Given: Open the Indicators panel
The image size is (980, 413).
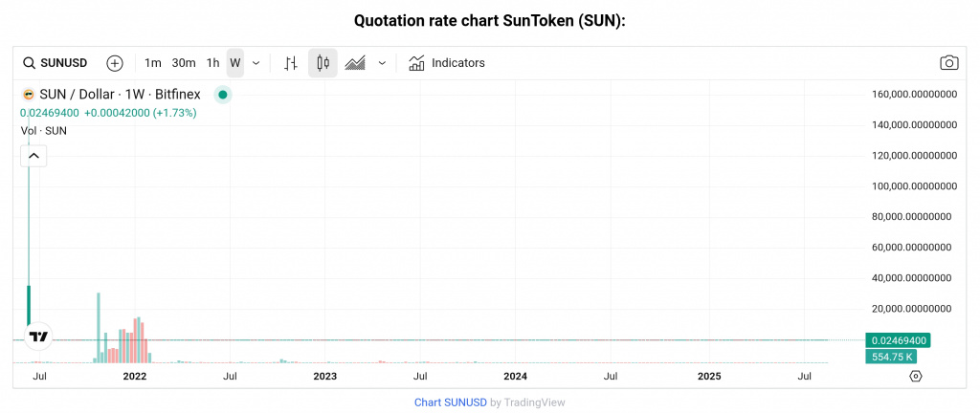Looking at the screenshot, I should click(x=447, y=63).
